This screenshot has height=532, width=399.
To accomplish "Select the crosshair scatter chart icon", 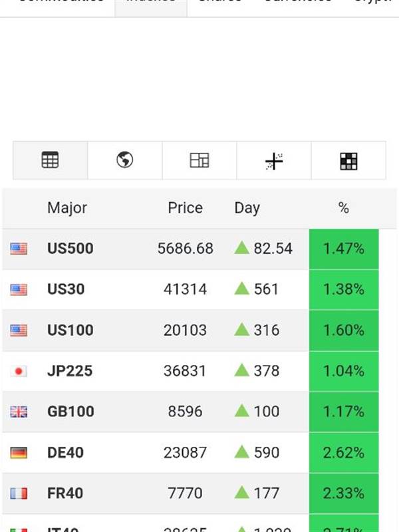I will click(273, 160).
